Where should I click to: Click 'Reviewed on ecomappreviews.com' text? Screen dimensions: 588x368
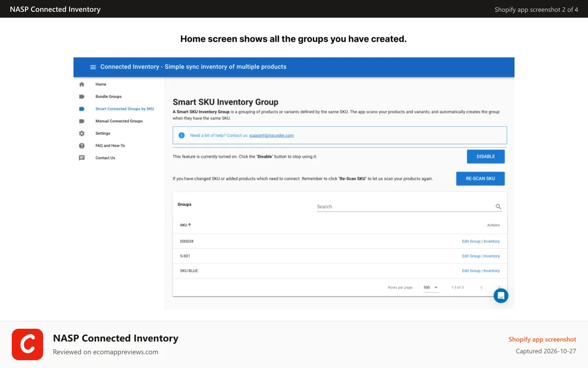tap(105, 352)
